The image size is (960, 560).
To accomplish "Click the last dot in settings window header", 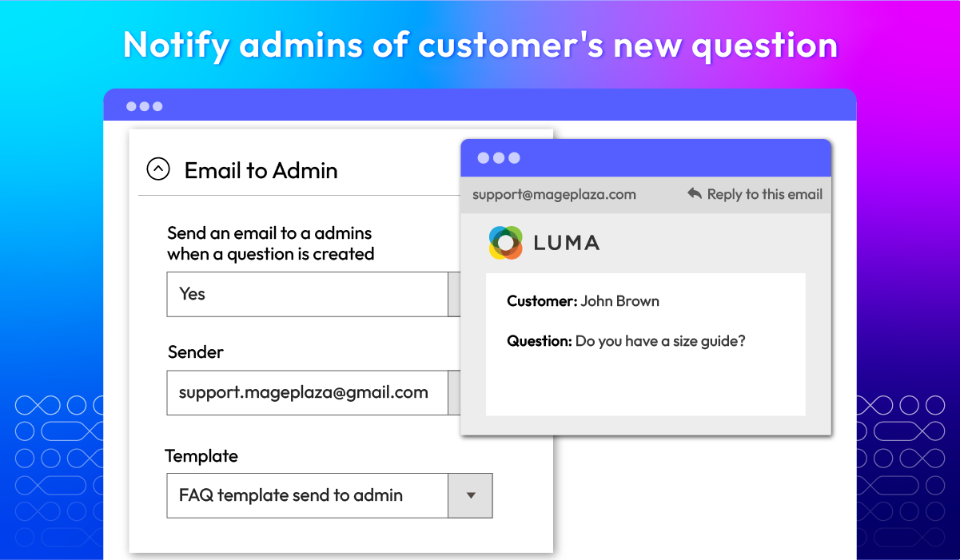I will 157,106.
